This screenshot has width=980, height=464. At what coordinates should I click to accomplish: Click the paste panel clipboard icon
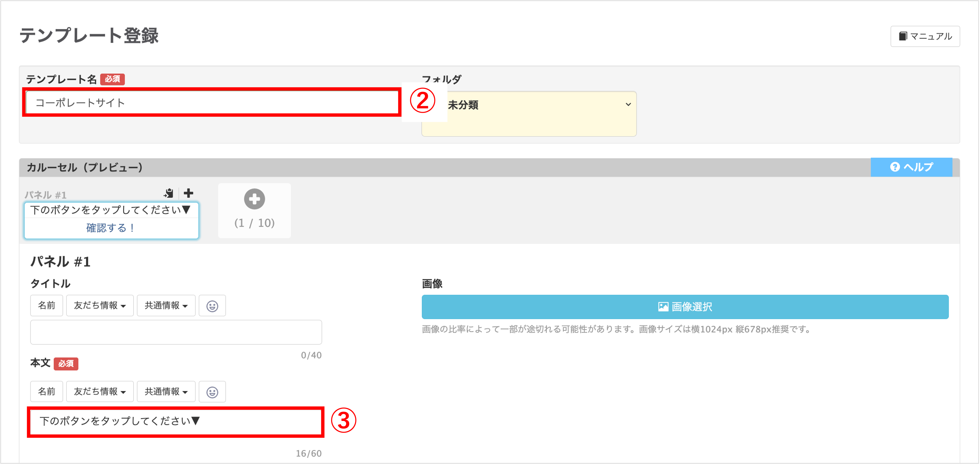(169, 193)
